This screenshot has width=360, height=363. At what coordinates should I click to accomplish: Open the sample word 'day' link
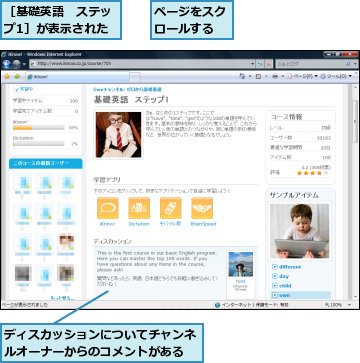[x=284, y=276]
